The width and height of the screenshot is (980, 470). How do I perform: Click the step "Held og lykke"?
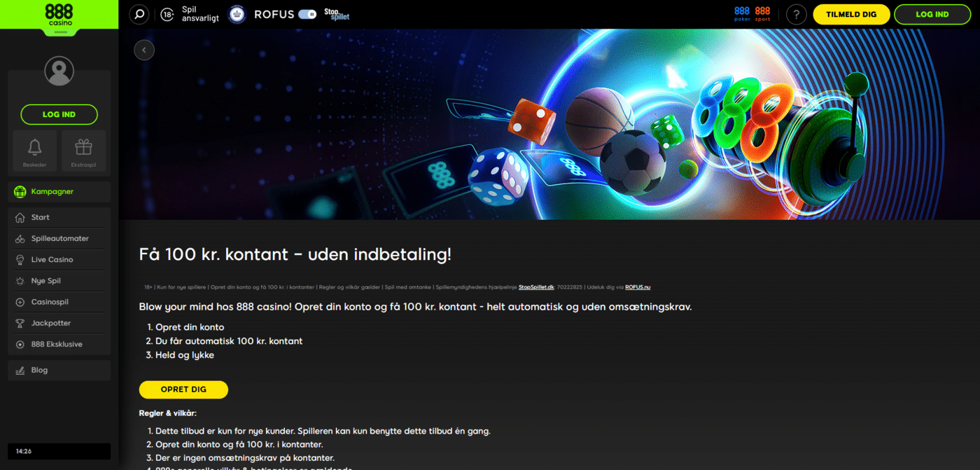click(185, 355)
